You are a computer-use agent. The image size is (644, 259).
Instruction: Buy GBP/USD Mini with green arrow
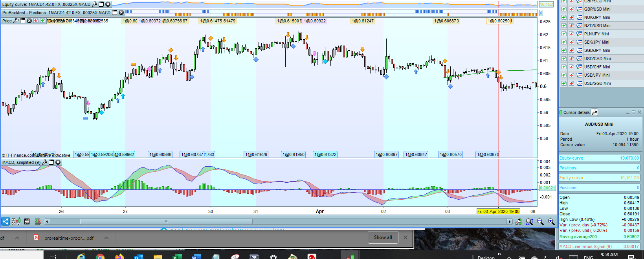564,9
